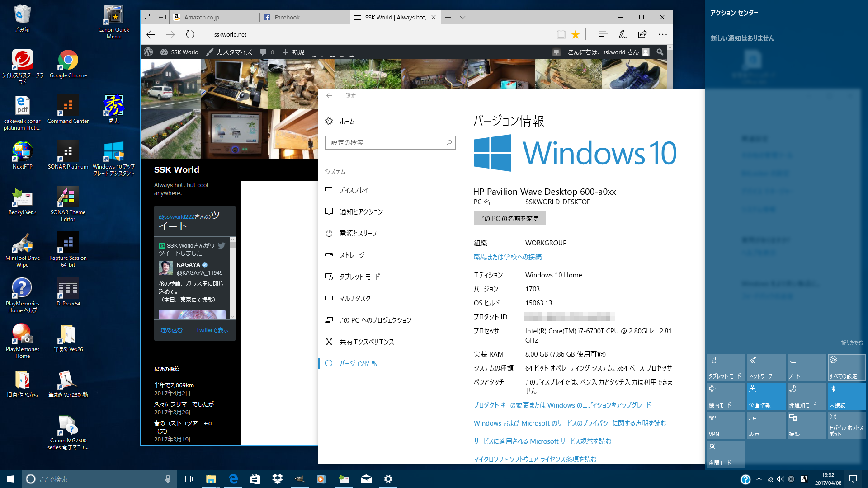
Task: Open the Edge Hub icon
Action: (x=603, y=34)
